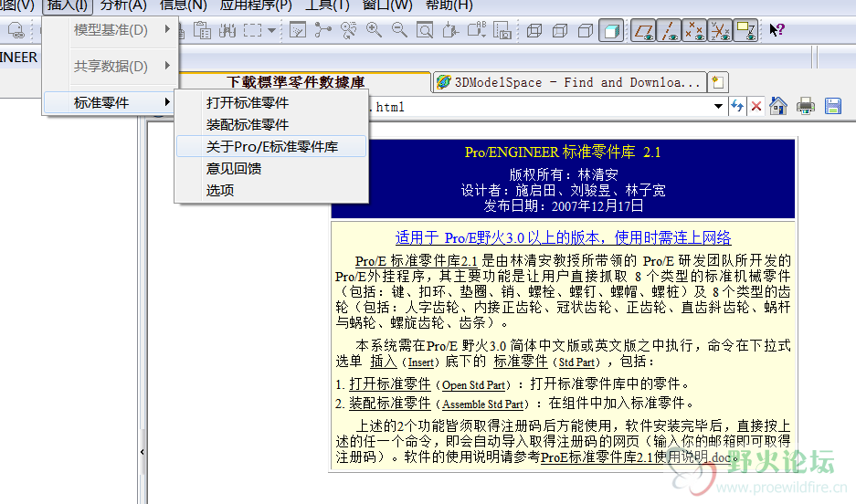Open the reorient view icon
This screenshot has width=856, height=504.
450,30
